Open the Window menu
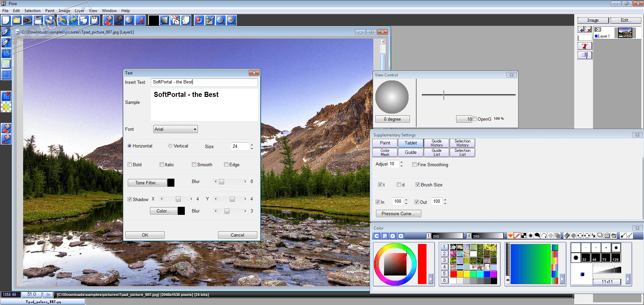Screen dimensions: 644x305 [109, 11]
